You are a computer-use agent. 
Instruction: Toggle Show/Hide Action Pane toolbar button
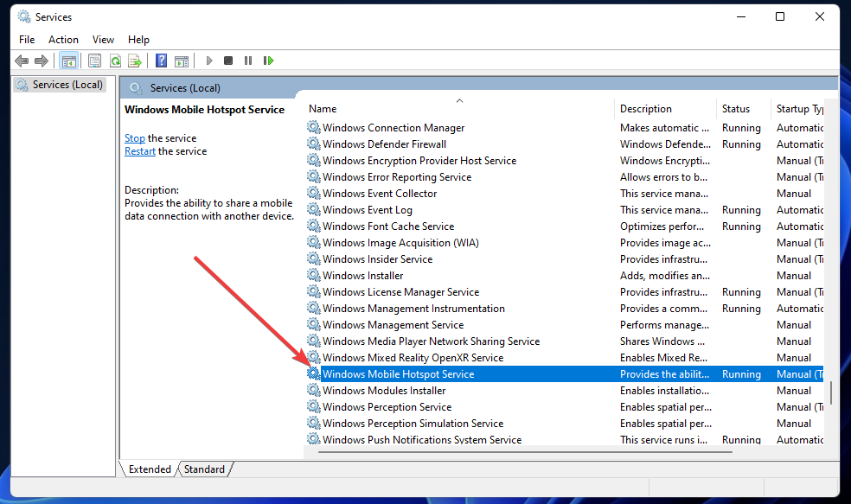tap(181, 61)
